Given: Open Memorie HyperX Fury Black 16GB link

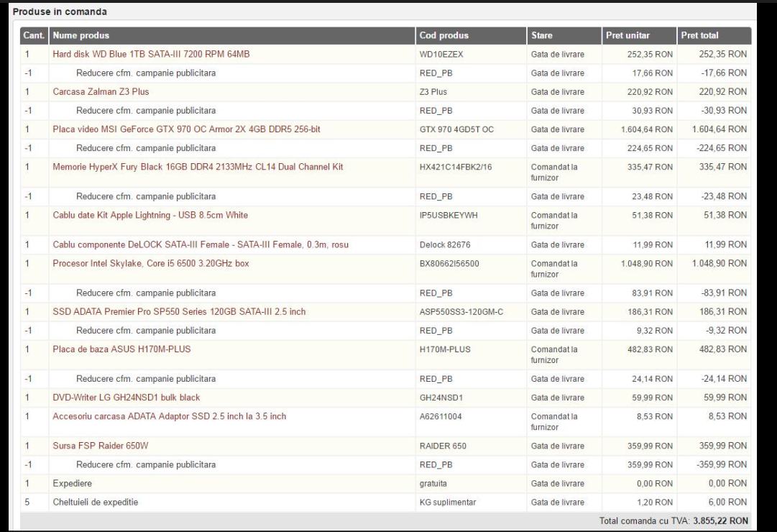Looking at the screenshot, I should click(x=198, y=167).
